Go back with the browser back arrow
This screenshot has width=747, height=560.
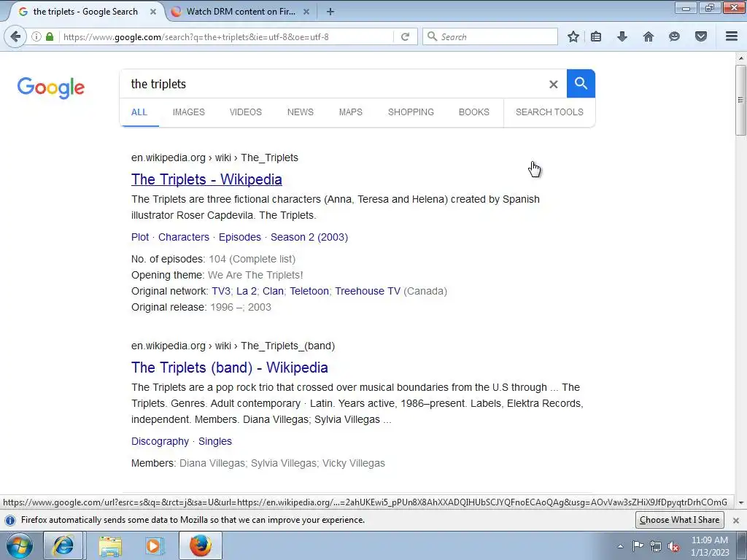[15, 36]
